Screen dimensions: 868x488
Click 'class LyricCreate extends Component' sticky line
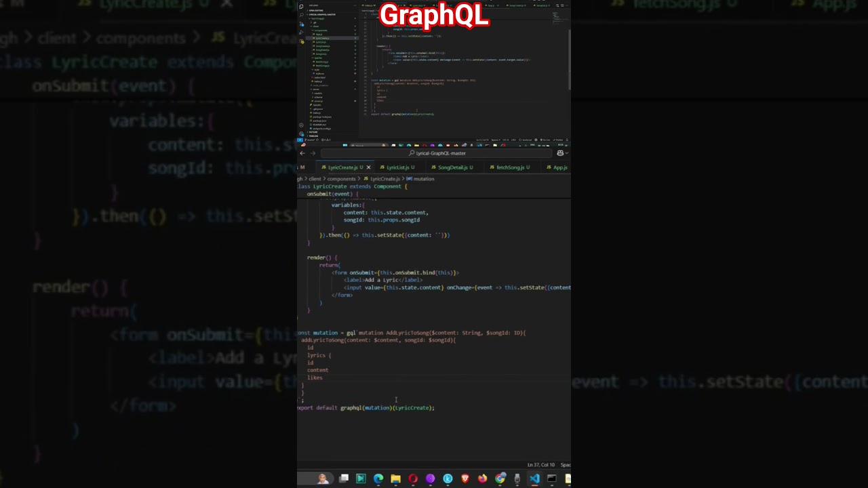[x=353, y=186]
